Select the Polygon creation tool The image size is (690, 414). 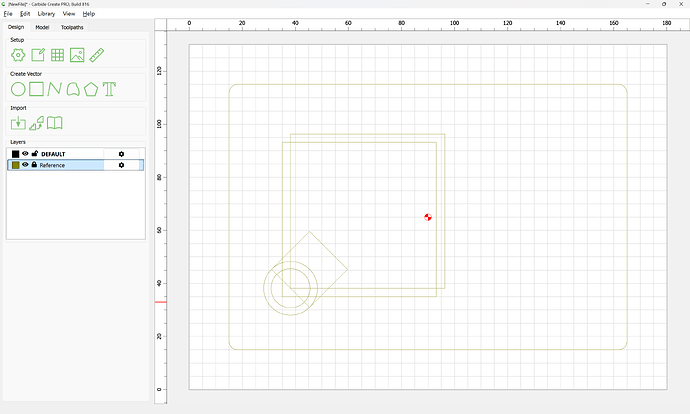91,89
